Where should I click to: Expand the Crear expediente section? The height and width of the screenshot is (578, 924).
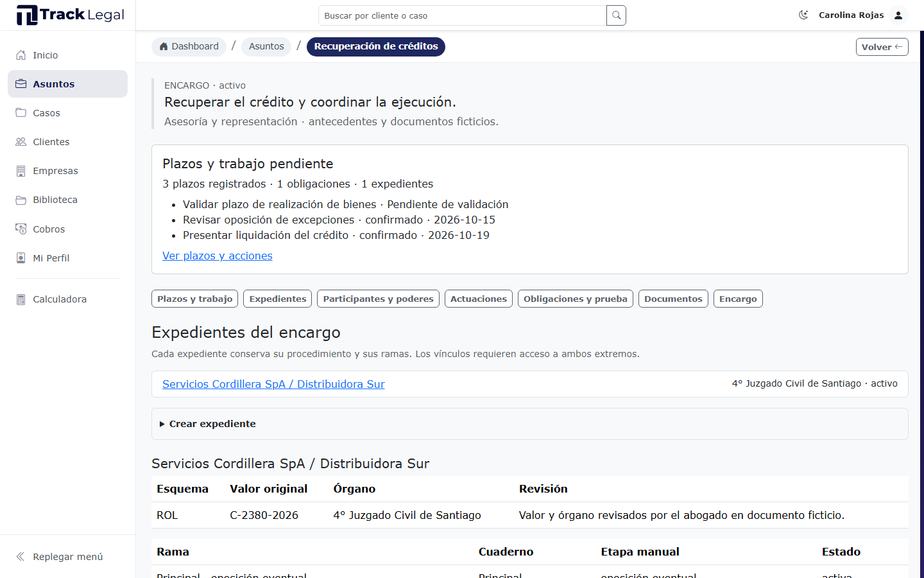pyautogui.click(x=529, y=424)
